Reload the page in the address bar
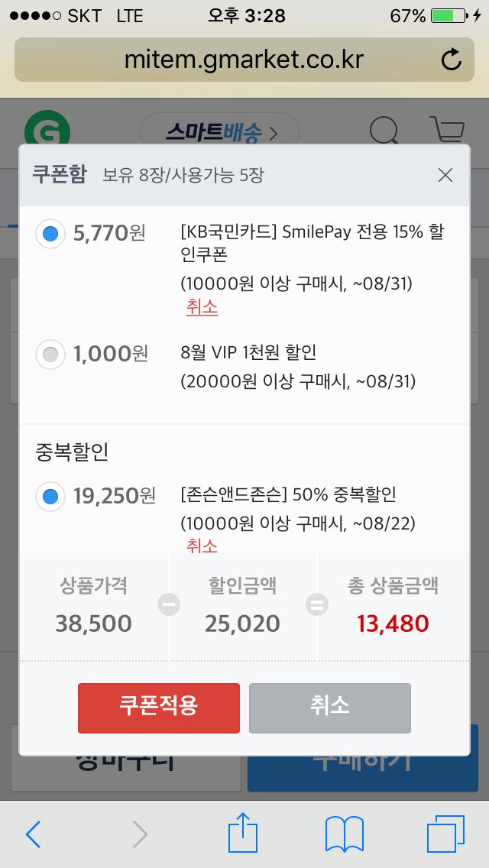The width and height of the screenshot is (489, 868). (x=452, y=59)
